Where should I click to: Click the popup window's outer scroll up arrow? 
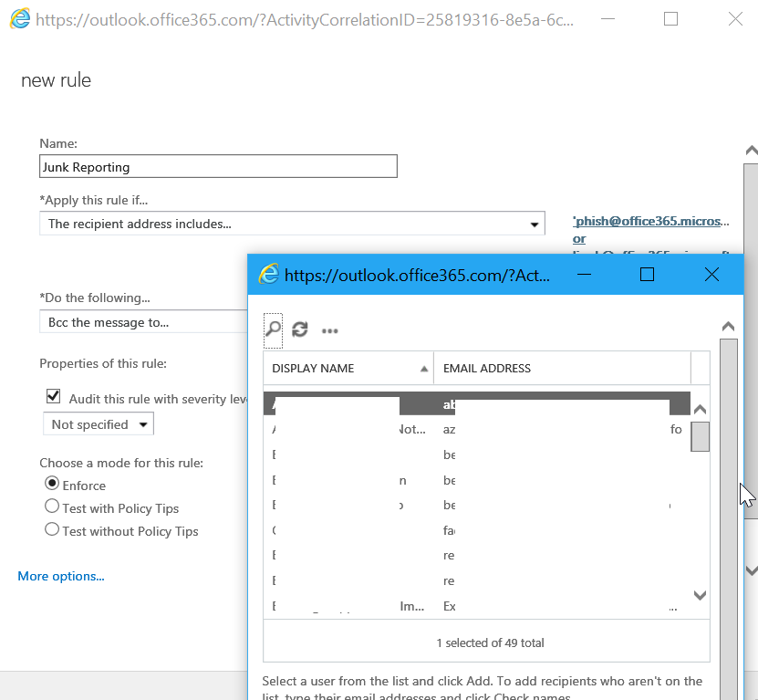point(728,326)
